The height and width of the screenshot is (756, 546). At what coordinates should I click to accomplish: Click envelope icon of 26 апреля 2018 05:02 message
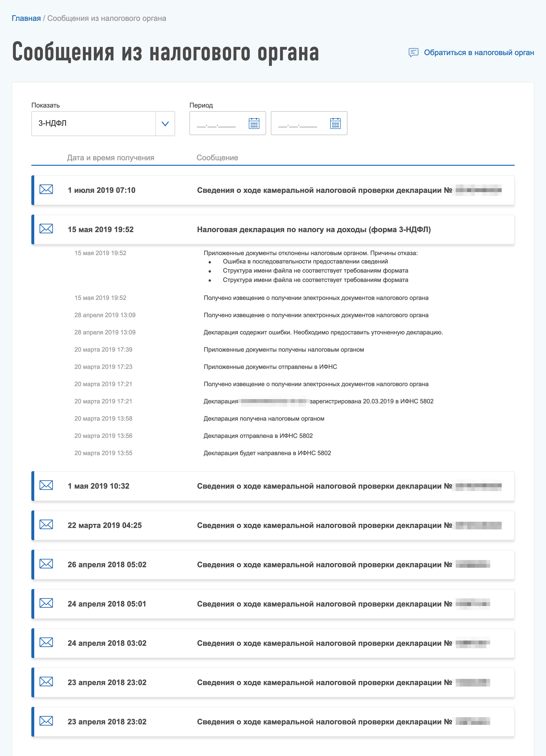46,564
